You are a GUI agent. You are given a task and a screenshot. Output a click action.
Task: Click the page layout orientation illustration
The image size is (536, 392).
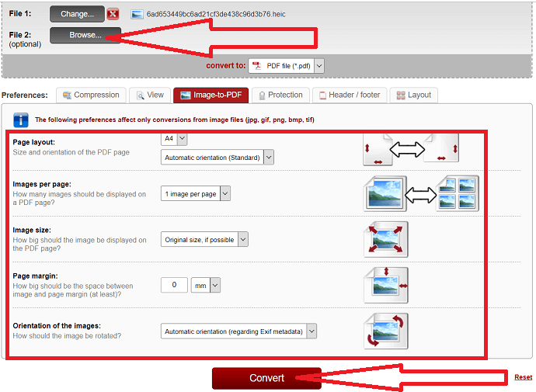coord(411,150)
